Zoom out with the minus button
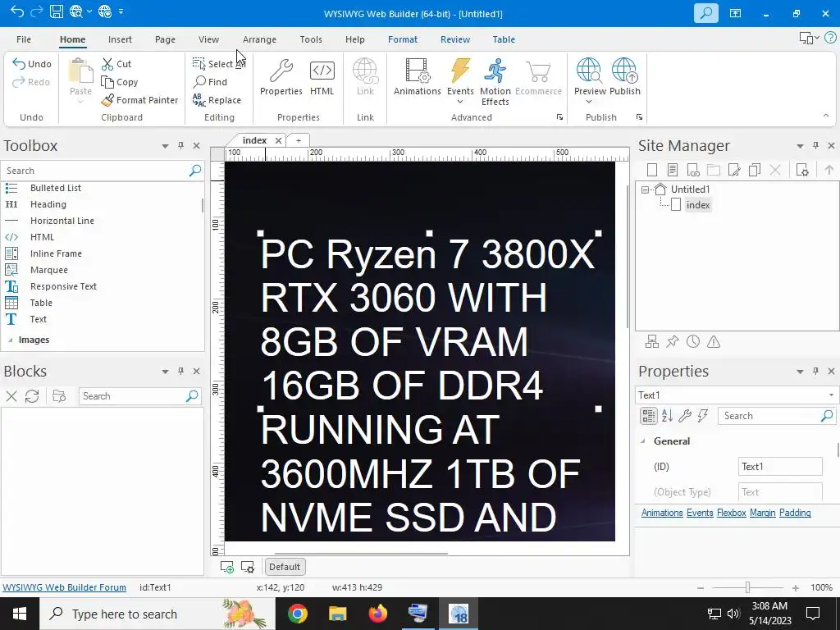 pos(701,588)
